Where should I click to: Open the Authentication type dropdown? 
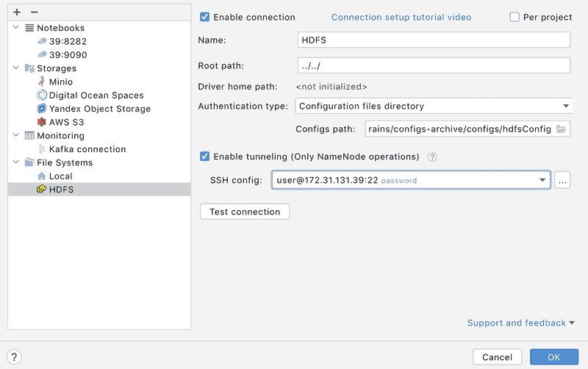tap(433, 106)
